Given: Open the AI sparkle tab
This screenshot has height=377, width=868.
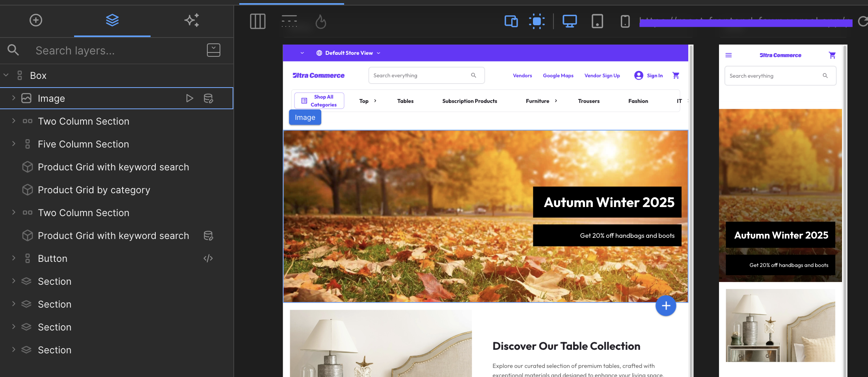Looking at the screenshot, I should pos(192,20).
